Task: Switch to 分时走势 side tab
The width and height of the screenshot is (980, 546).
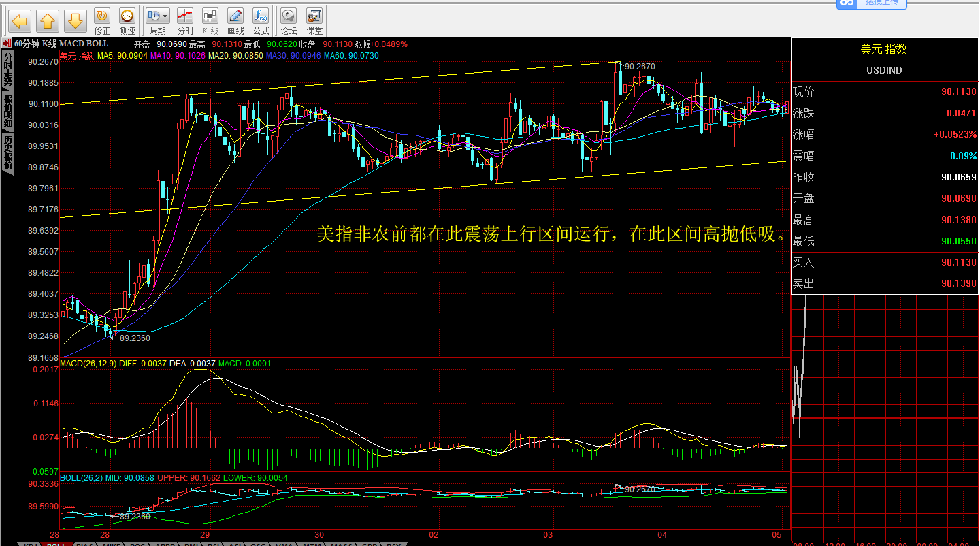Action: click(7, 69)
